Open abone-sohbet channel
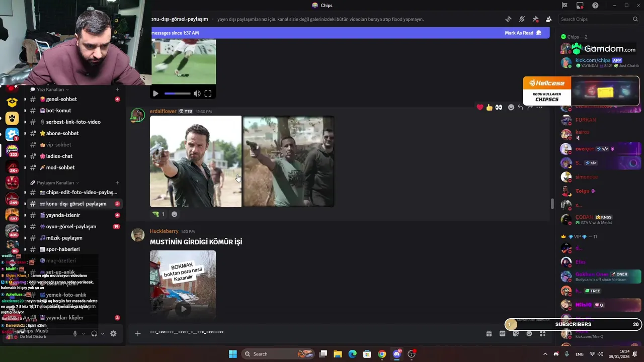Viewport: 644px width, 362px height. (74, 133)
